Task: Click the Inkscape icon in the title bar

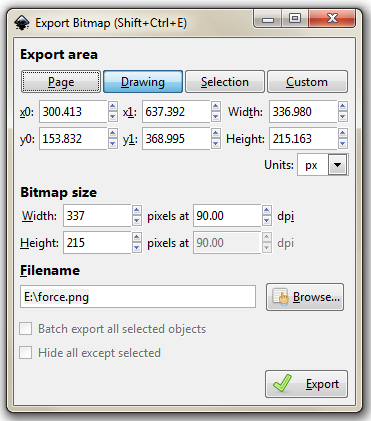Action: click(21, 23)
